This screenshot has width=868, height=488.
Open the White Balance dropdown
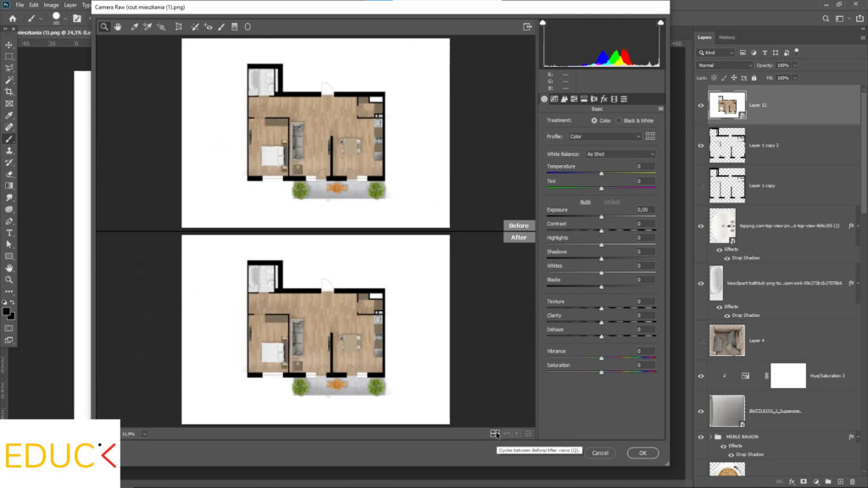(x=620, y=154)
